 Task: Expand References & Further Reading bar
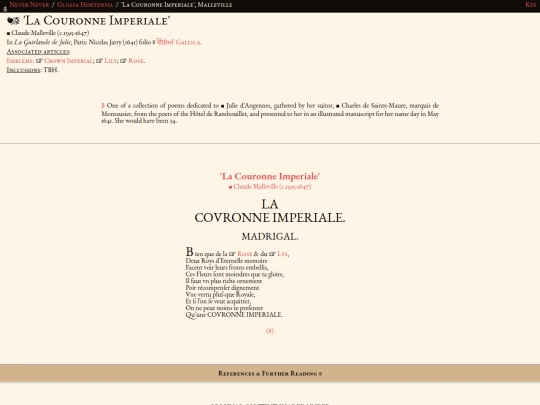tap(270, 373)
